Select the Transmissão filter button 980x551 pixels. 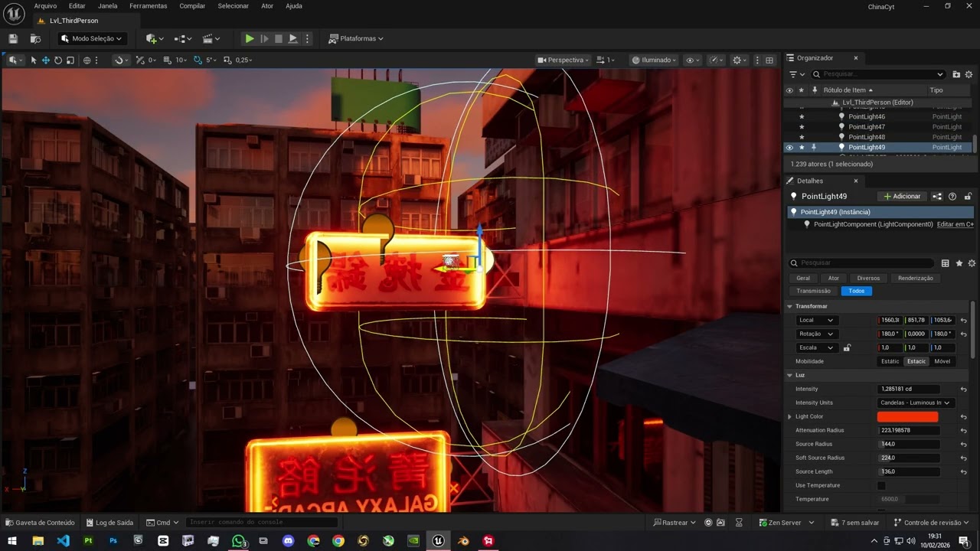[x=813, y=291]
